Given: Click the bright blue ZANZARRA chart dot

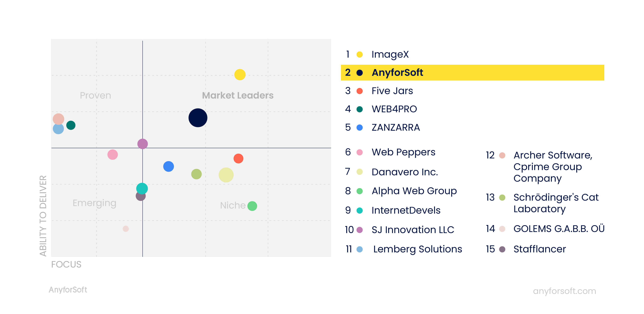Looking at the screenshot, I should [x=168, y=166].
